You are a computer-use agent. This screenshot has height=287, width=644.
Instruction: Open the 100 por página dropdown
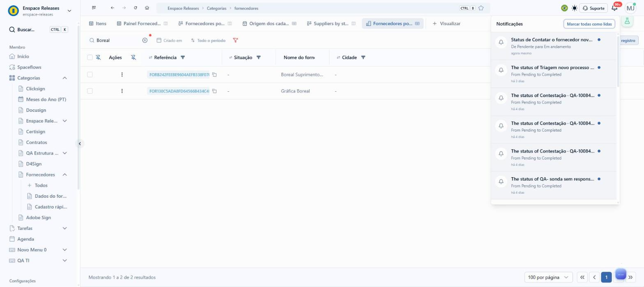point(548,277)
